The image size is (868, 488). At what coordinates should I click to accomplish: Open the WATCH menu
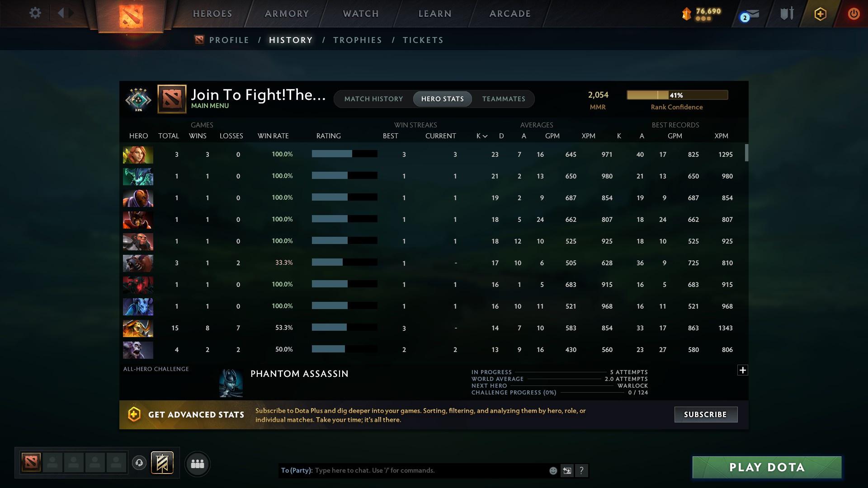[360, 14]
